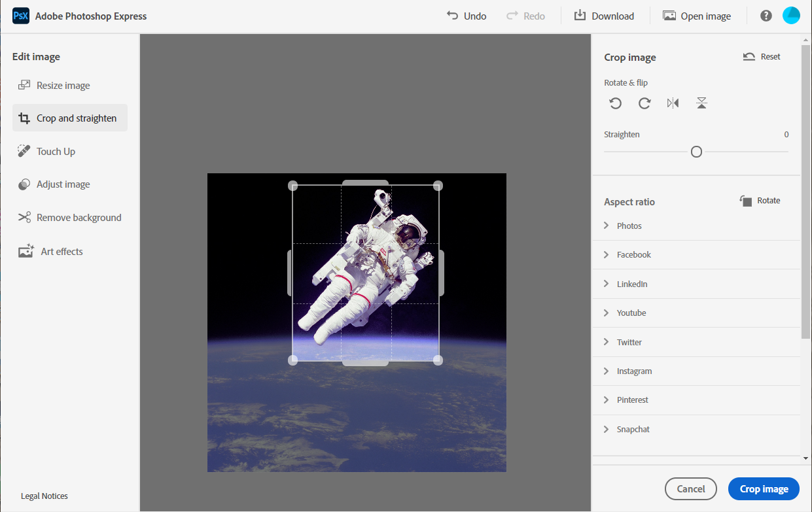Open the help menu

[x=766, y=15]
